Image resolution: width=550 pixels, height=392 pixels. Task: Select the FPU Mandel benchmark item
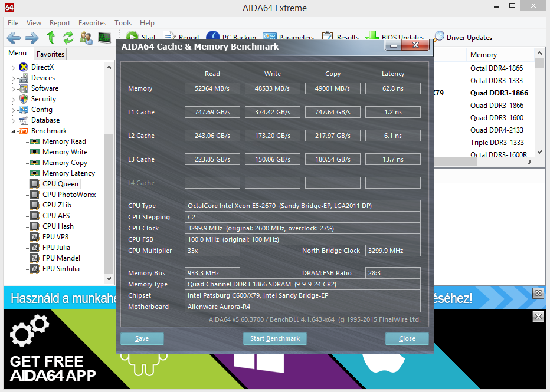pos(61,258)
